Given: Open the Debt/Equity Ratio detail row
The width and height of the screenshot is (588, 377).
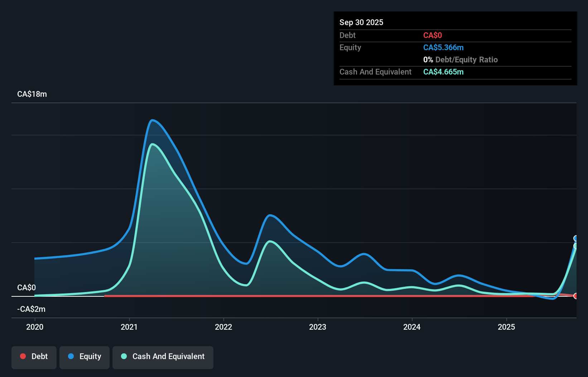Looking at the screenshot, I should (x=461, y=59).
